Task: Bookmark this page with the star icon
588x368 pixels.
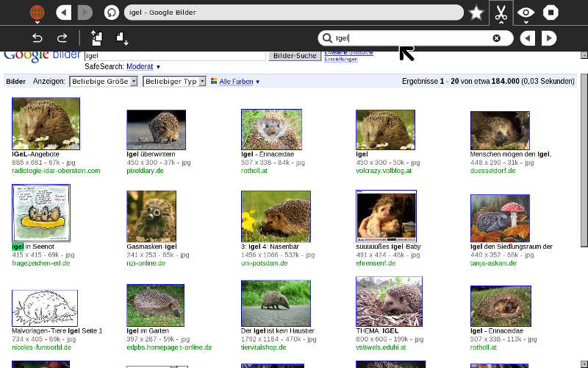Action: (476, 13)
